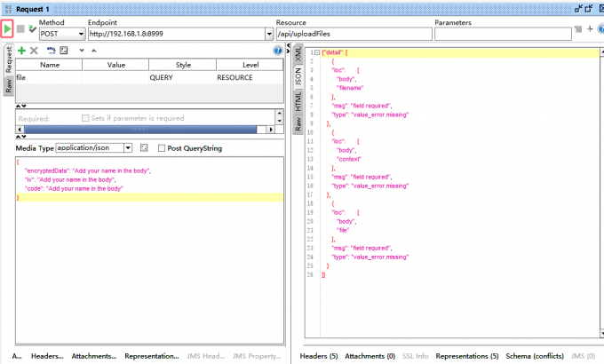Click the icon right of Media Type

coord(144,148)
